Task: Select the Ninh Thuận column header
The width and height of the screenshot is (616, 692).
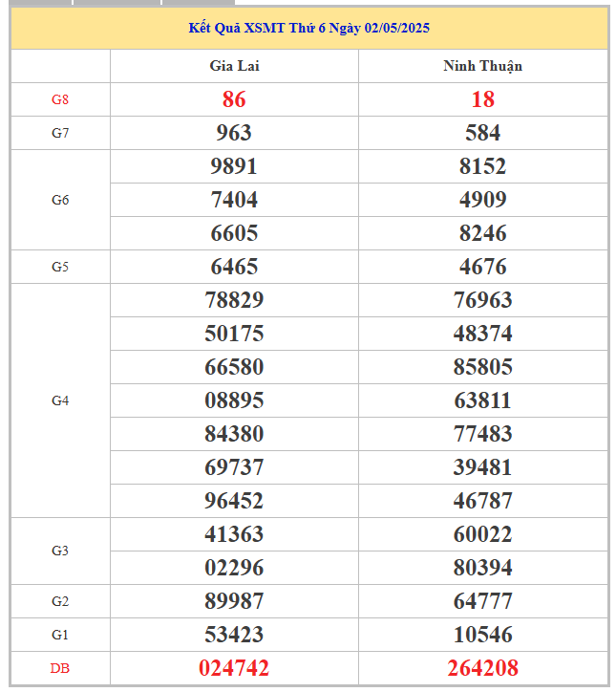Action: pyautogui.click(x=482, y=66)
